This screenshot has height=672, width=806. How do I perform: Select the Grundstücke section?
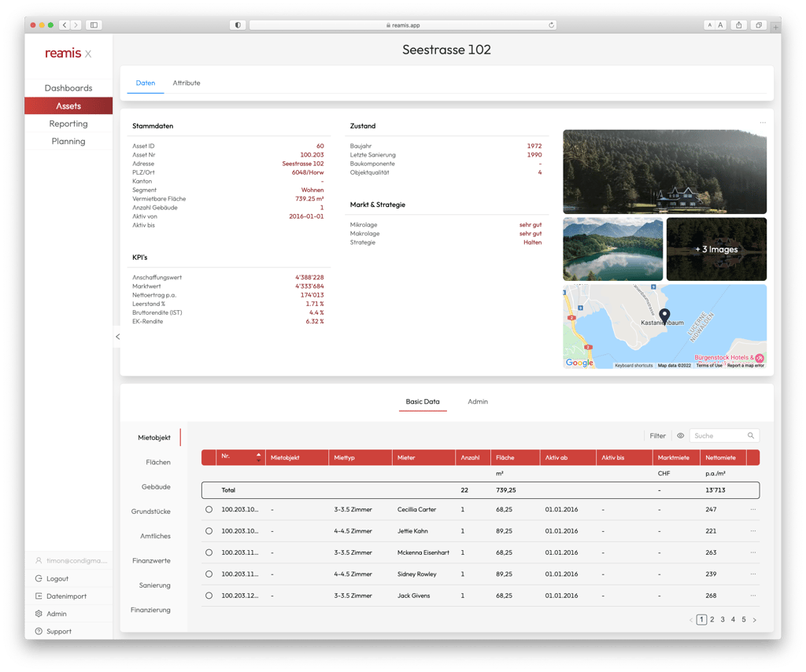click(x=150, y=511)
